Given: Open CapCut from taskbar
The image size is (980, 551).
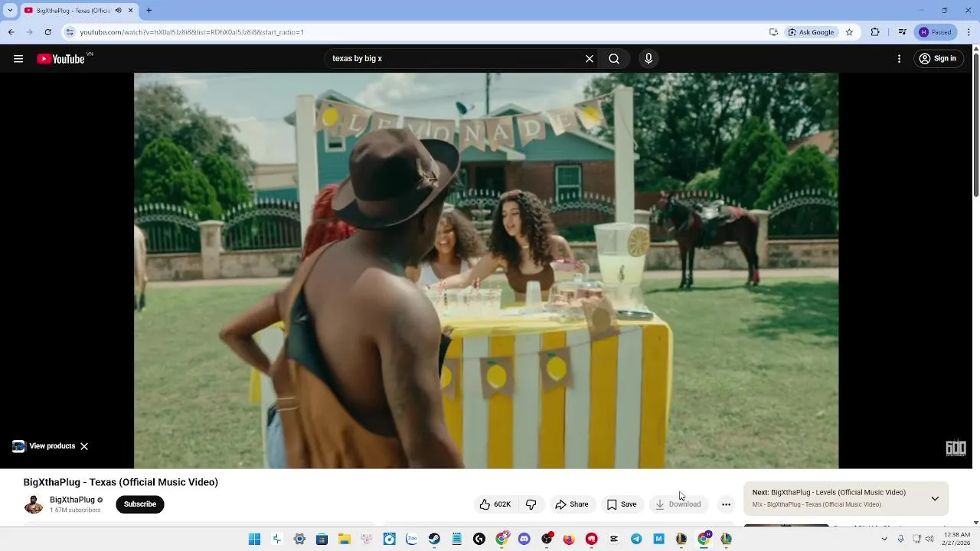Looking at the screenshot, I should pyautogui.click(x=613, y=539).
